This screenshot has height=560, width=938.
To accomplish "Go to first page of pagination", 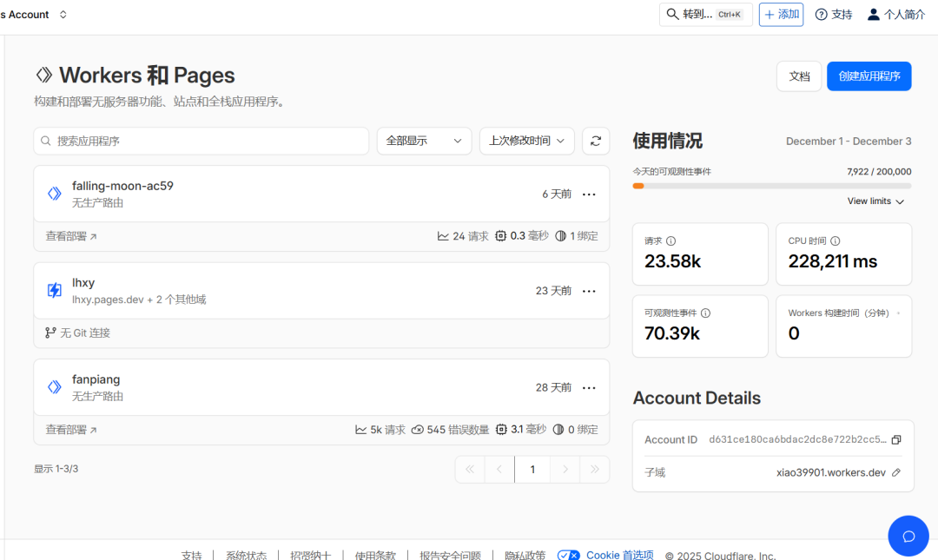I will point(470,470).
